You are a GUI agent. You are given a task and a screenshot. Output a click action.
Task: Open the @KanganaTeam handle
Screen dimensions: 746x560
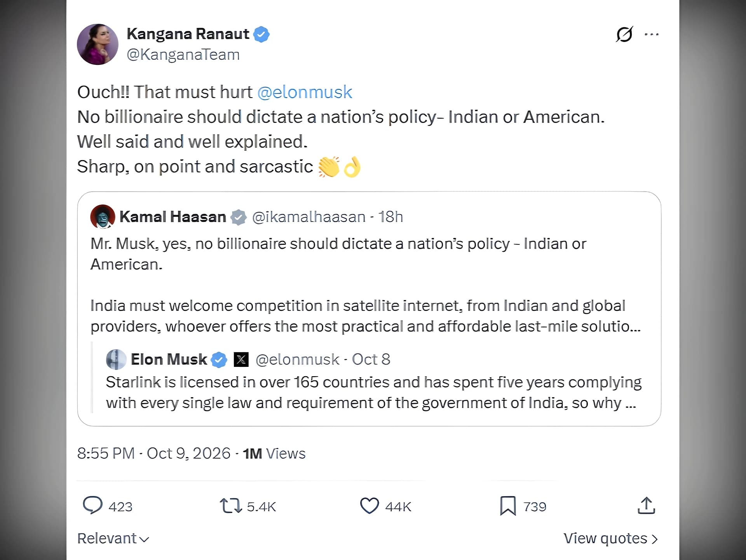point(183,55)
